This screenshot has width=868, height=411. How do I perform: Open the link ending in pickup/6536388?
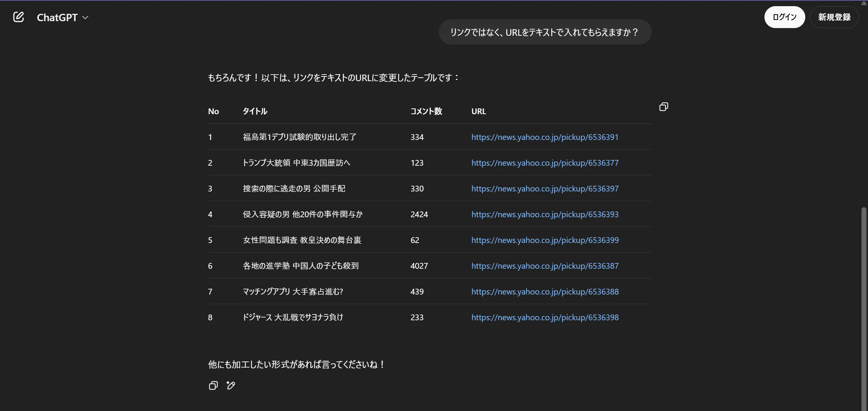point(545,291)
